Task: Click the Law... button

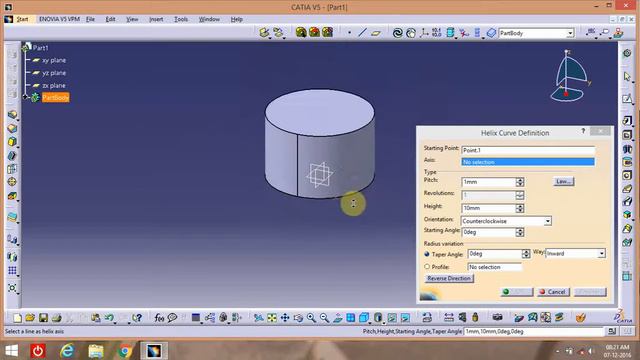Action: tap(564, 181)
